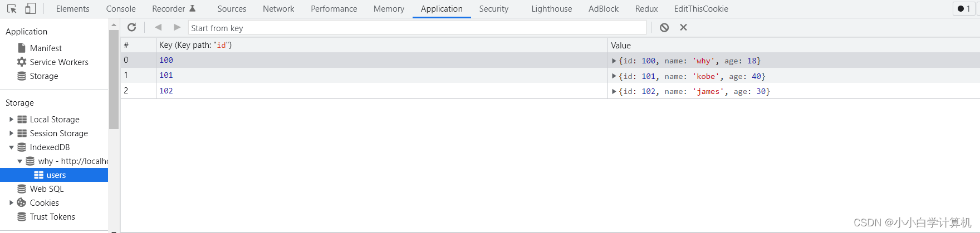This screenshot has height=233, width=980.
Task: Open the Lighthouse tab
Action: coord(552,9)
